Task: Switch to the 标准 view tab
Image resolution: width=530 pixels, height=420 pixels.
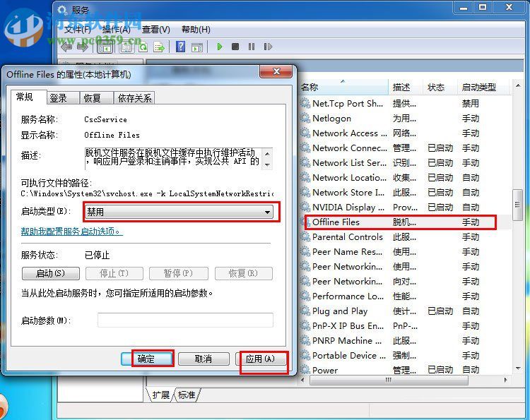Action: coord(187,395)
